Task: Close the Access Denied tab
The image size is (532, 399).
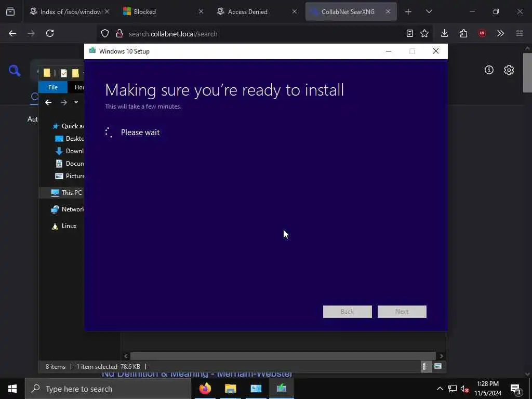Action: 295,11
